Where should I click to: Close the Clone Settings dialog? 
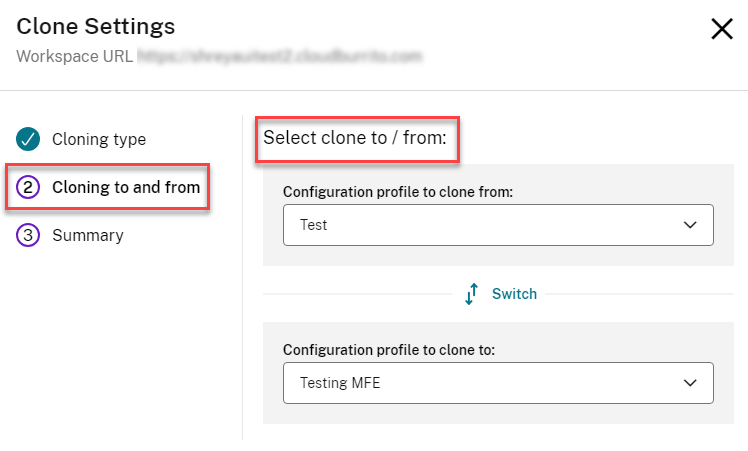(722, 29)
